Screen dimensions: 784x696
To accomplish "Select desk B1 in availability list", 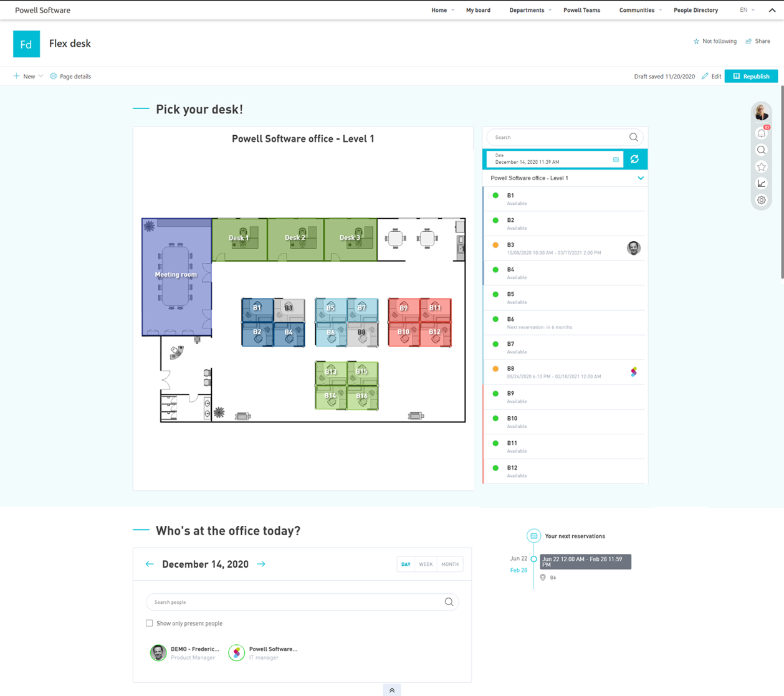I will click(565, 199).
